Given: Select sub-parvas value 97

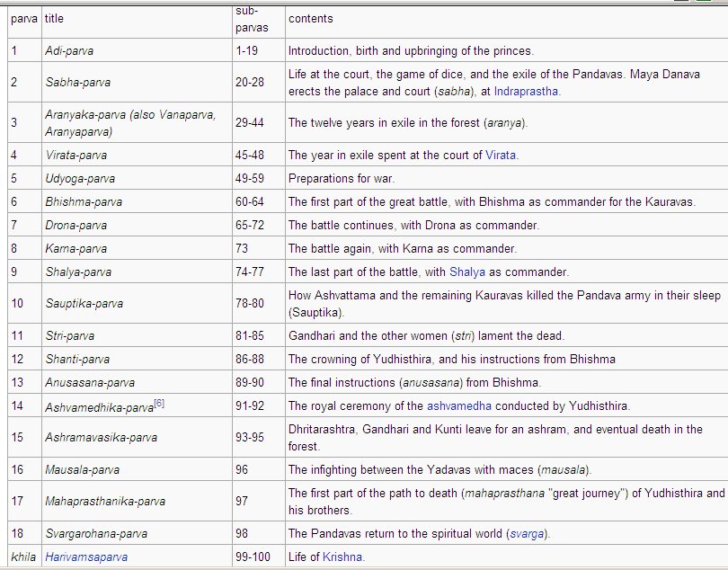Looking at the screenshot, I should (242, 502).
